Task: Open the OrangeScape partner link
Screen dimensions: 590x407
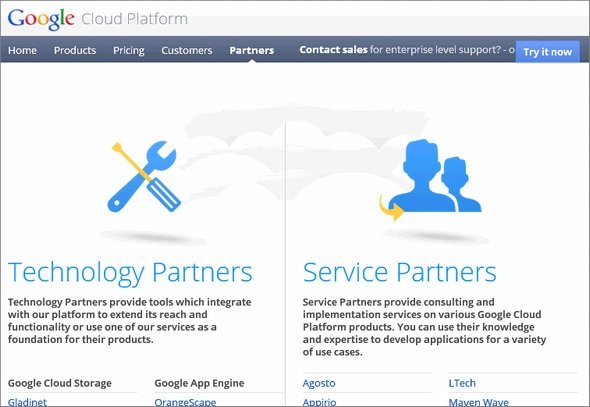Action: pyautogui.click(x=185, y=402)
